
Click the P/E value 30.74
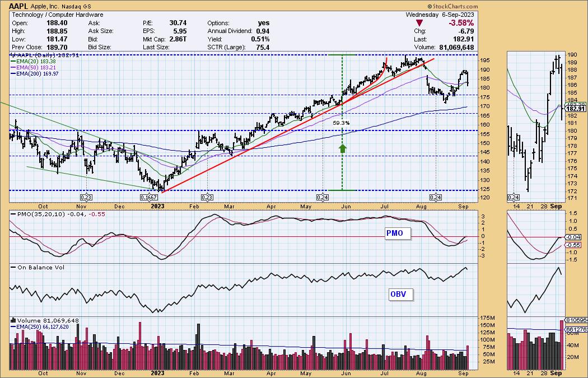[x=178, y=23]
